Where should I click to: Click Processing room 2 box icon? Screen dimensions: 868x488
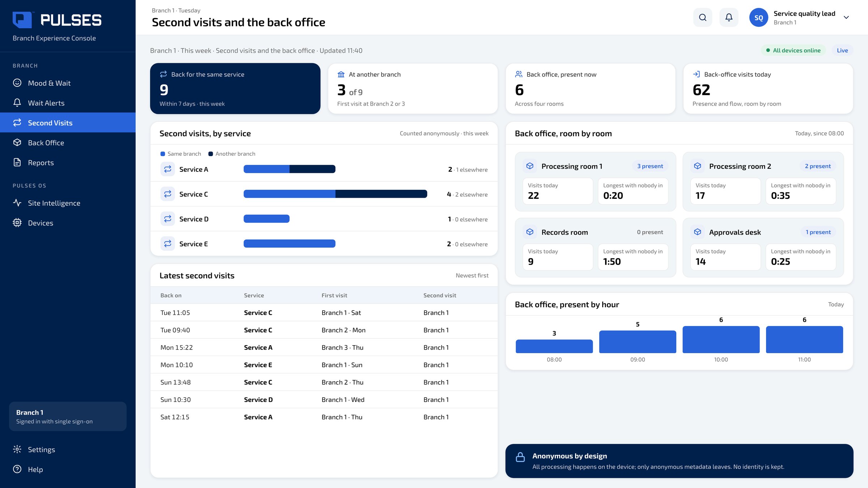coord(698,166)
